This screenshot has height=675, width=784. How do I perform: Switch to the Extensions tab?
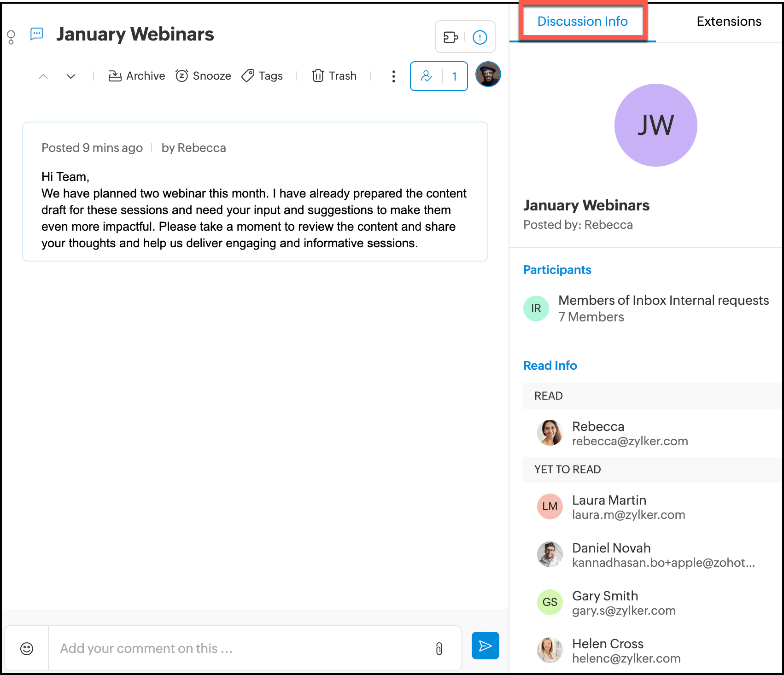click(729, 22)
